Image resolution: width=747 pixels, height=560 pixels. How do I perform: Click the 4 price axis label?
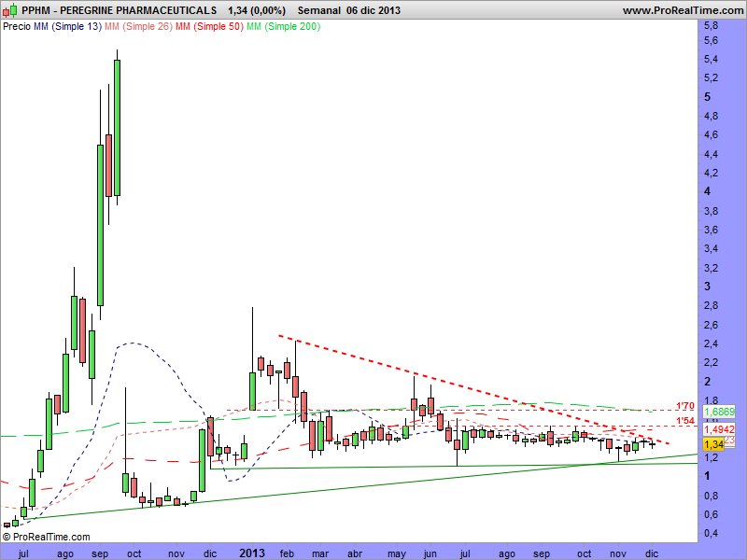point(708,191)
